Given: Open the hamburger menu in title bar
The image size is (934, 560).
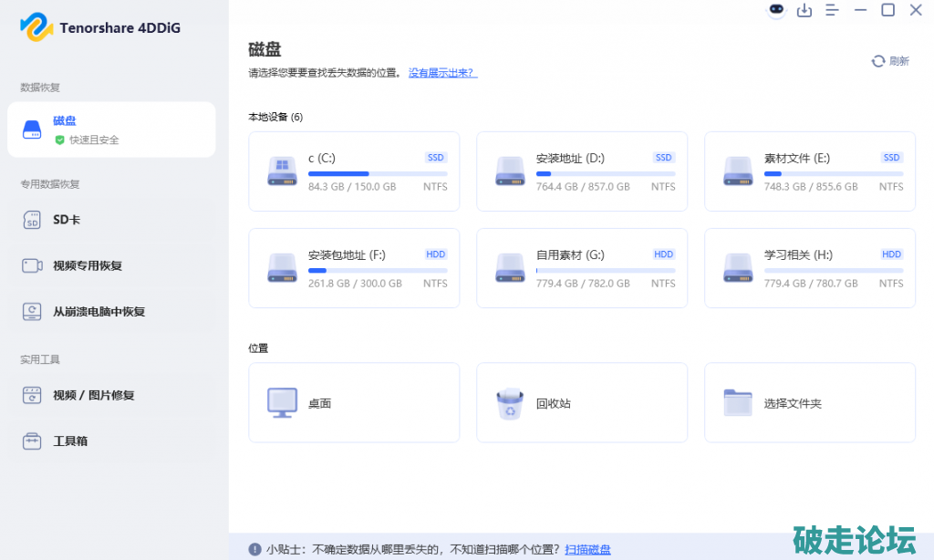Looking at the screenshot, I should tap(832, 10).
